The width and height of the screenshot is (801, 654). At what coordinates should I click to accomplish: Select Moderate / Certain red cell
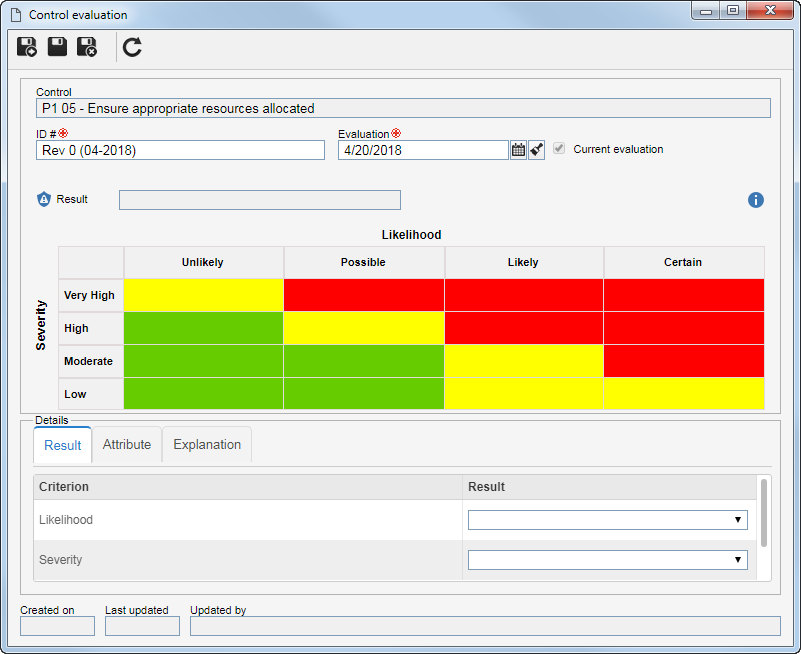pyautogui.click(x=684, y=361)
